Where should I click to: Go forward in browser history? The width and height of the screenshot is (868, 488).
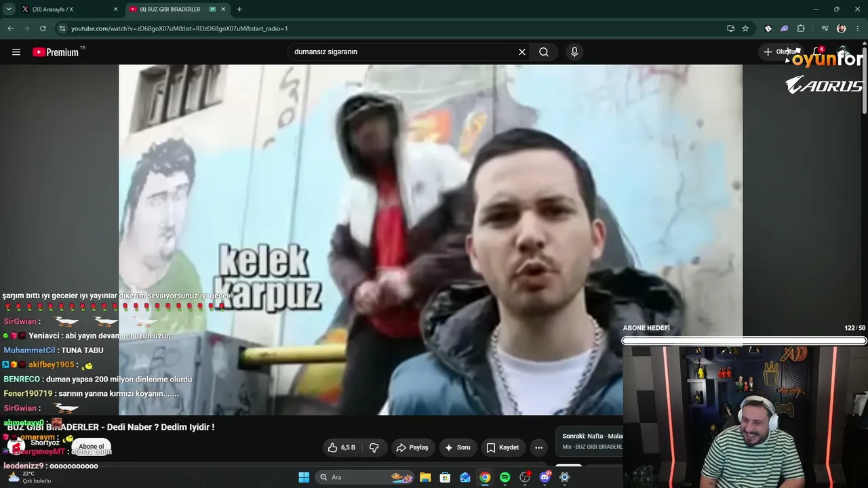(x=26, y=28)
